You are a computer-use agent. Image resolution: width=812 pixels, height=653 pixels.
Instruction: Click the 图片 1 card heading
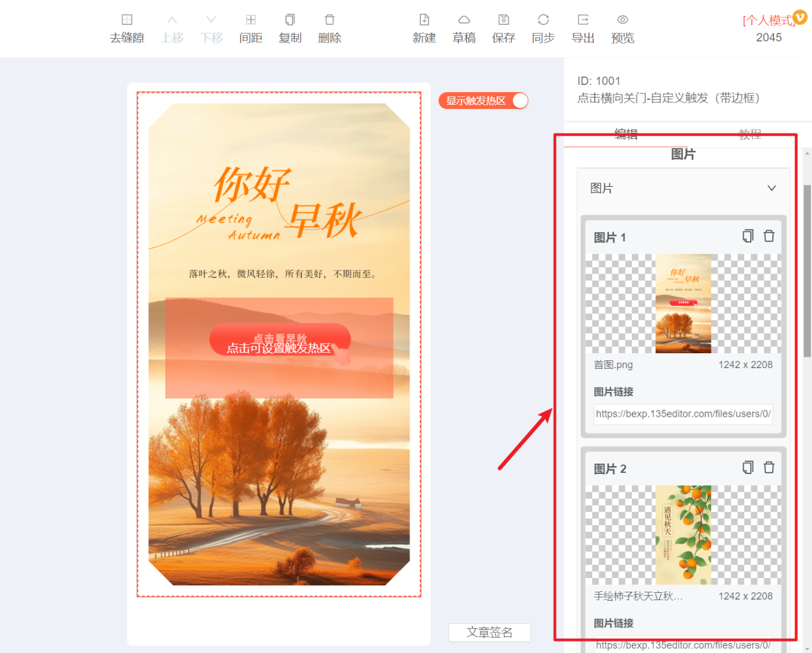point(610,237)
